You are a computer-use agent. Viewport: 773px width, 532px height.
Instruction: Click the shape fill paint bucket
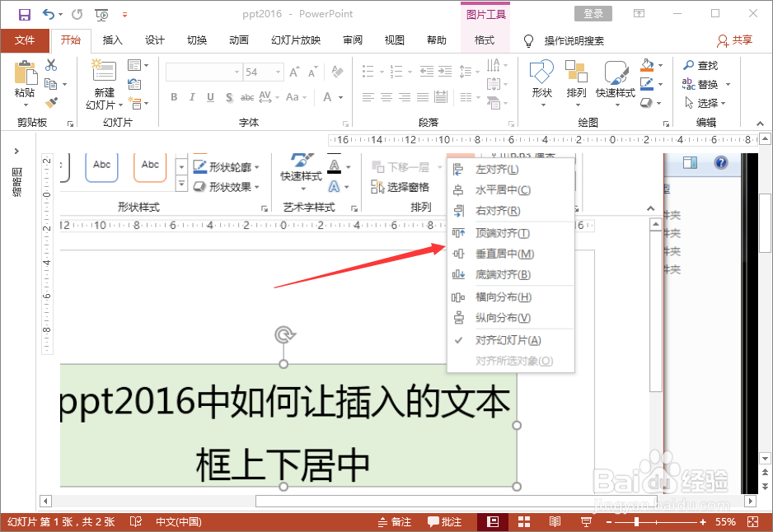[x=647, y=65]
